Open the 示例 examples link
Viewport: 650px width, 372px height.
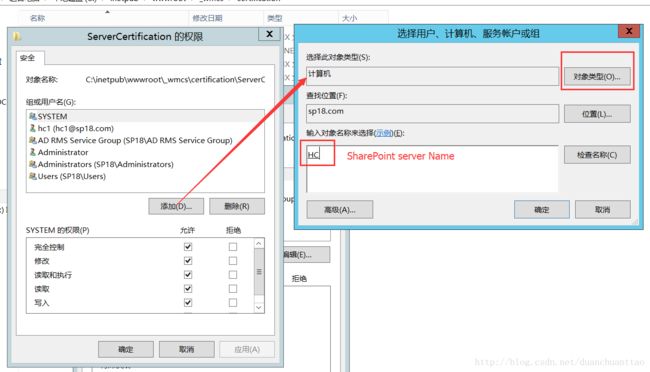pyautogui.click(x=383, y=133)
